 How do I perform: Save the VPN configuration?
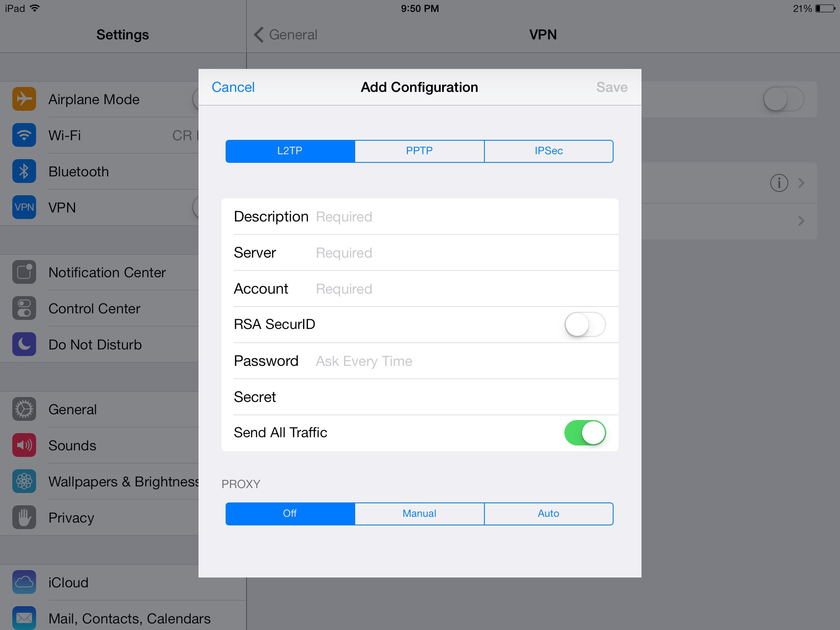point(612,87)
